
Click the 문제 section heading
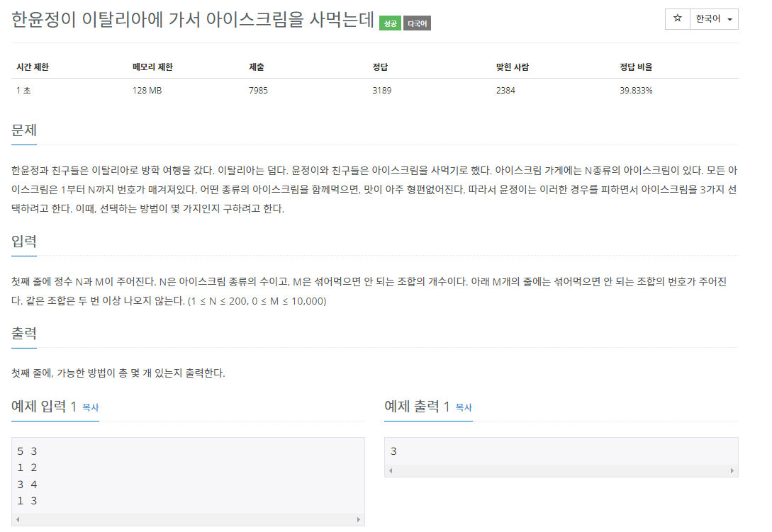(24, 130)
